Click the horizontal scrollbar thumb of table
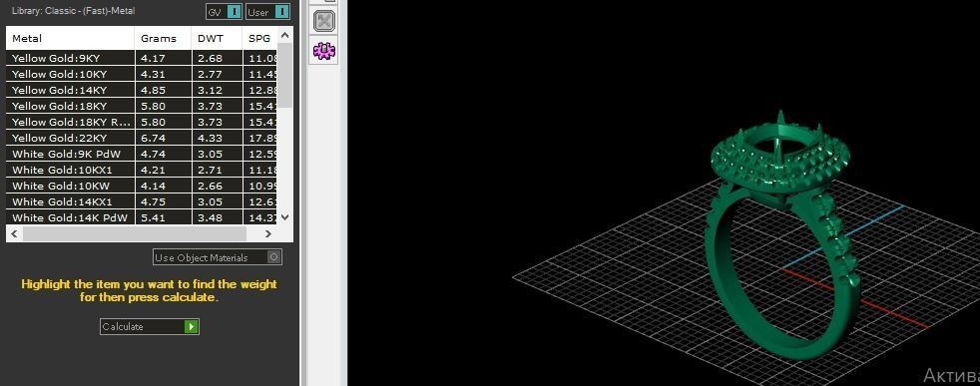The image size is (980, 386). [x=135, y=233]
